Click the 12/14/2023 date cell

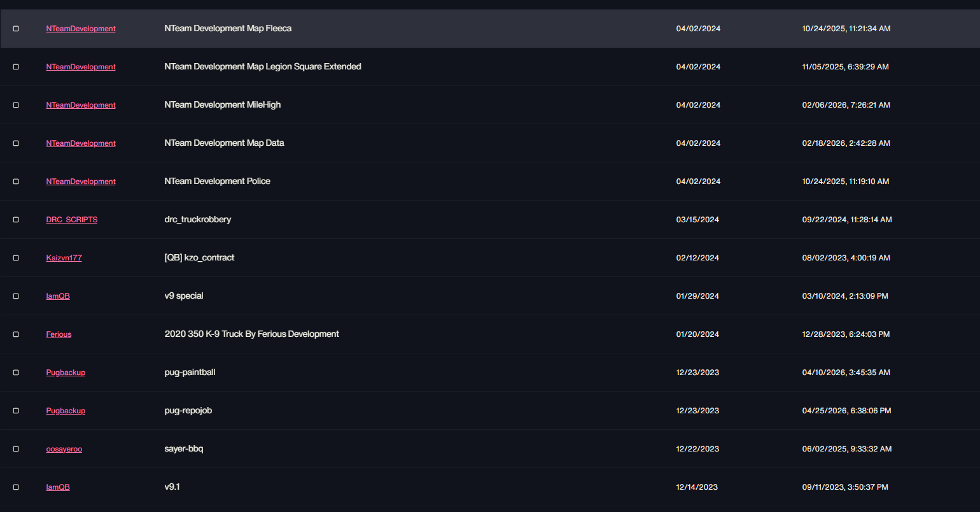pos(697,487)
